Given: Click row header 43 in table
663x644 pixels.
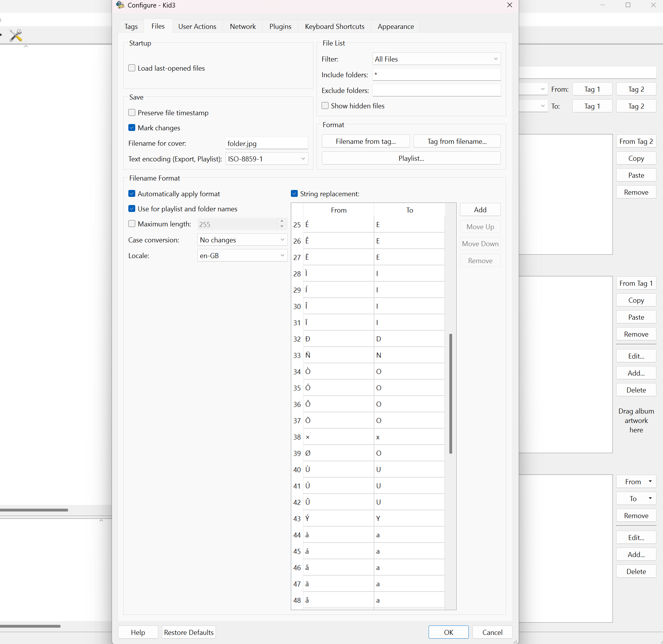Looking at the screenshot, I should 297,518.
